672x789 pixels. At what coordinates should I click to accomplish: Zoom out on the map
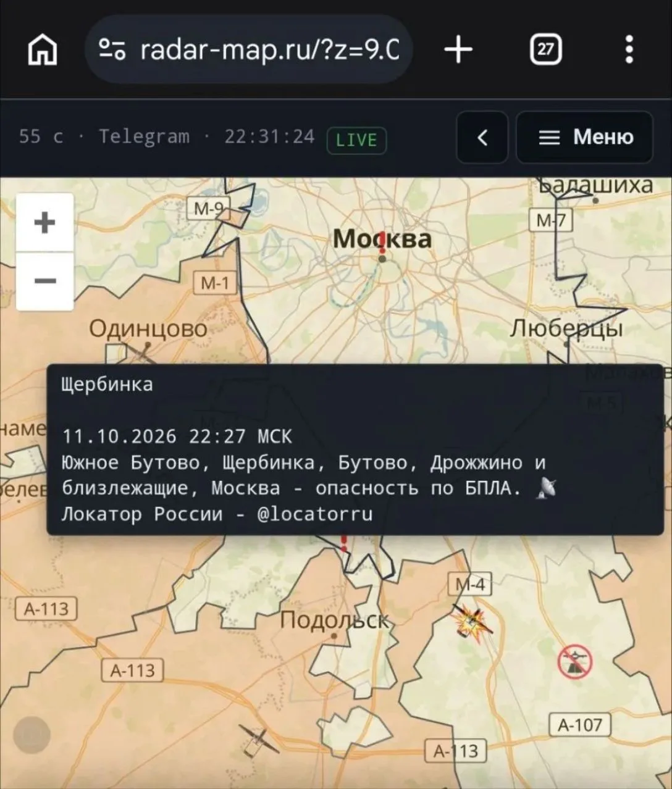click(44, 281)
